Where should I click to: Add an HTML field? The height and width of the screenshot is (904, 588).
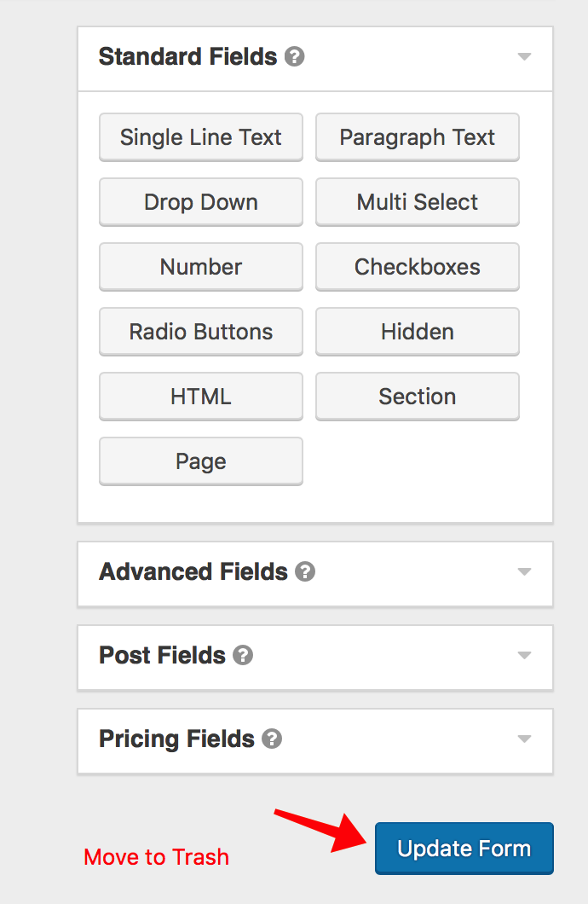point(201,397)
